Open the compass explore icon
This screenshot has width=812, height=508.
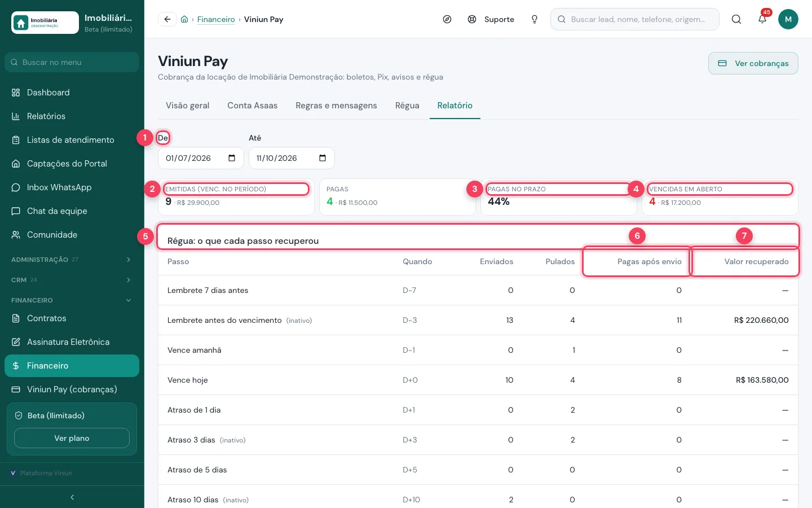(447, 19)
